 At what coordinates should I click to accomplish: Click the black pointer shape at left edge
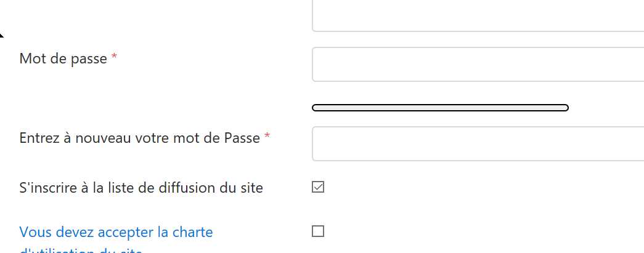pos(2,34)
